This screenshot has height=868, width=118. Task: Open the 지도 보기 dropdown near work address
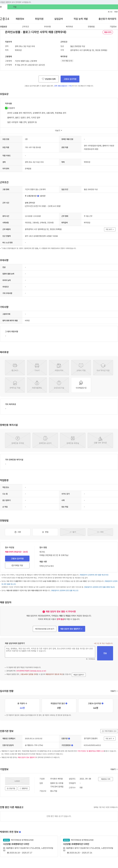110,229
